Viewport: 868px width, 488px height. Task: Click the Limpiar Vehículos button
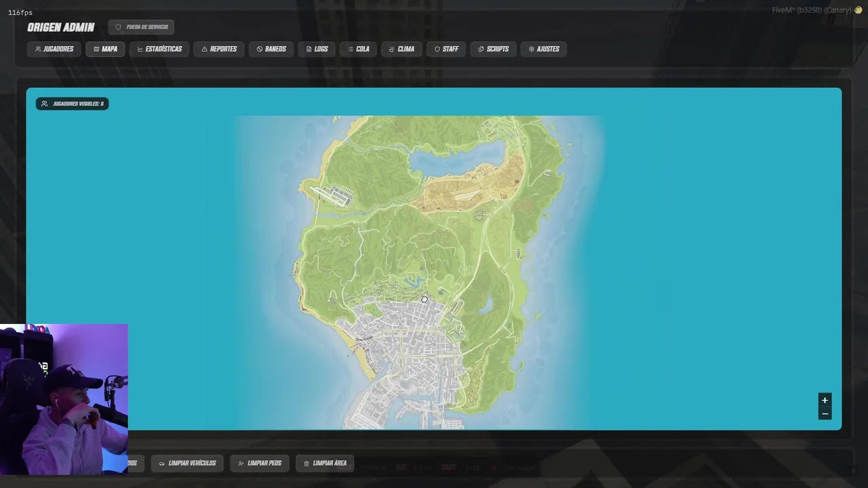coord(187,463)
